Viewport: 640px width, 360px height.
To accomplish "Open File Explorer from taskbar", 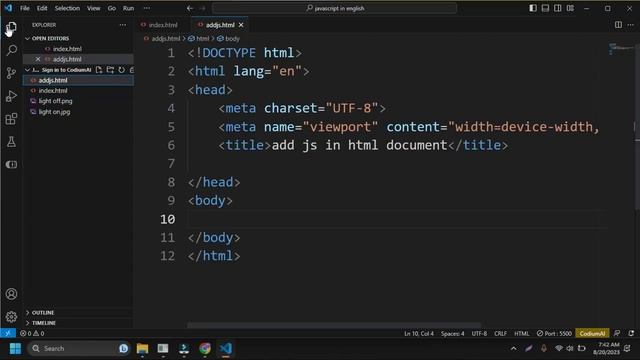I will point(142,348).
